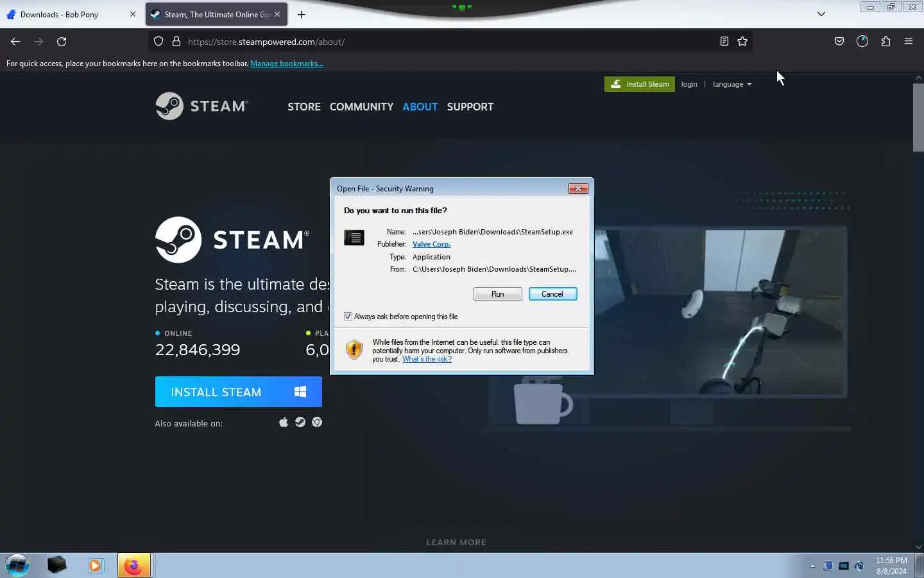Click the security shield warning icon
Viewport: 924px width, 578px height.
click(x=354, y=349)
